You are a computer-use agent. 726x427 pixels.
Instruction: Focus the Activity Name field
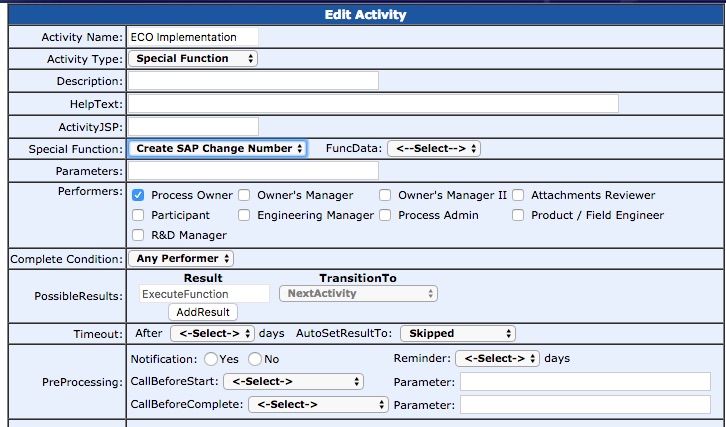194,37
